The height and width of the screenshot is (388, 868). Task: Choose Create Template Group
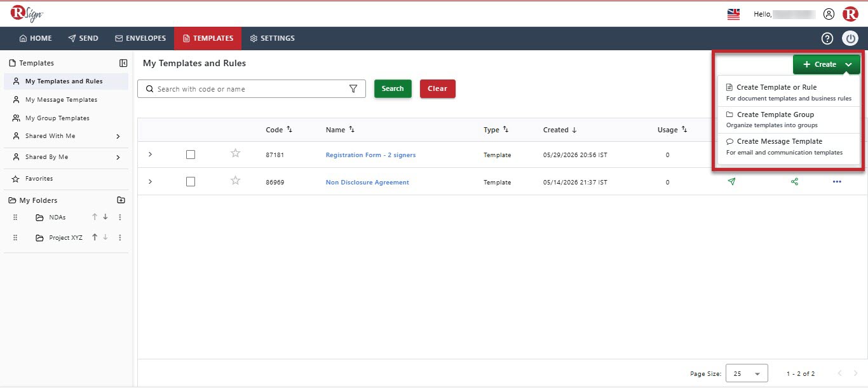[789, 120]
